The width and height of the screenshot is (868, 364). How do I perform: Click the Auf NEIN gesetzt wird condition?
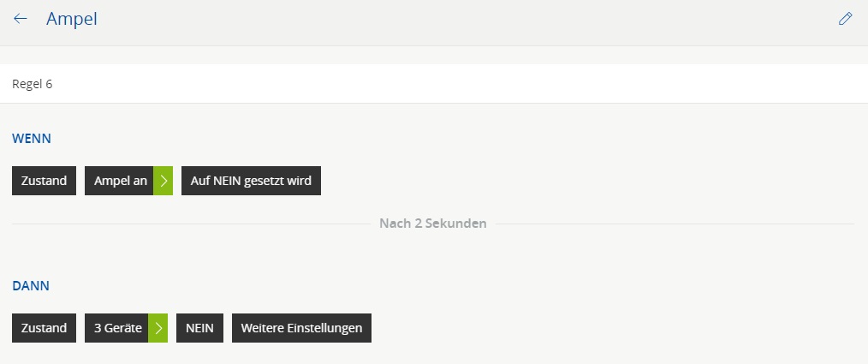[x=251, y=181]
